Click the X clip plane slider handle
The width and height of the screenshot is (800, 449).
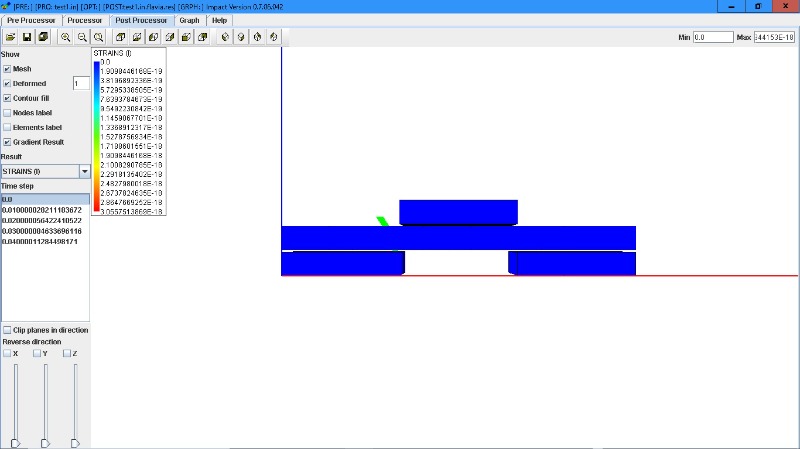pyautogui.click(x=15, y=443)
